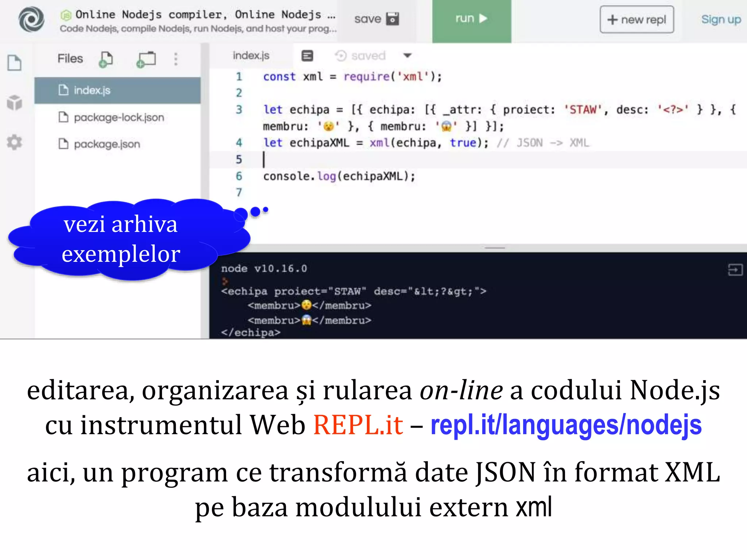Click the editor-console divider handle
This screenshot has width=747, height=560.
[x=495, y=248]
